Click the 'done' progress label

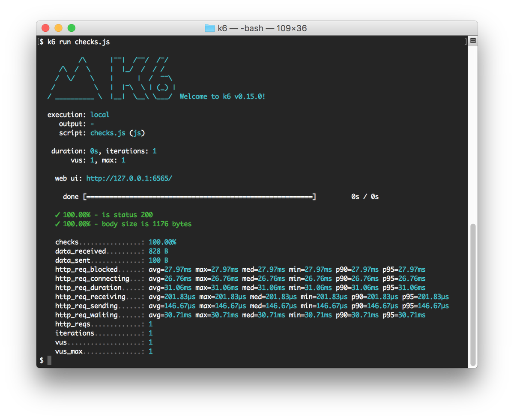click(71, 197)
